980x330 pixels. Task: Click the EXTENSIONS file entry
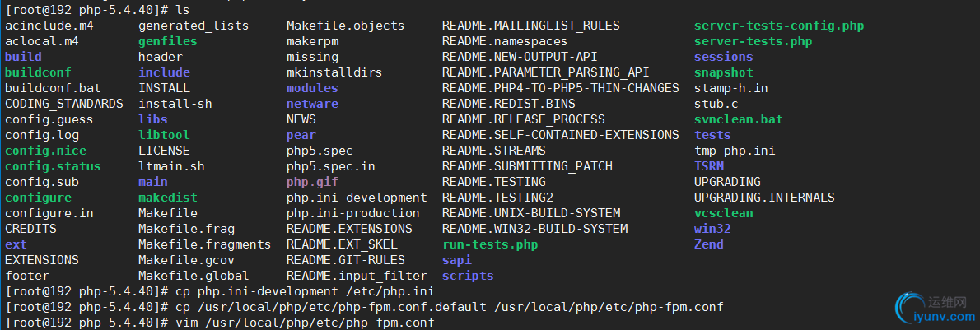(x=42, y=260)
